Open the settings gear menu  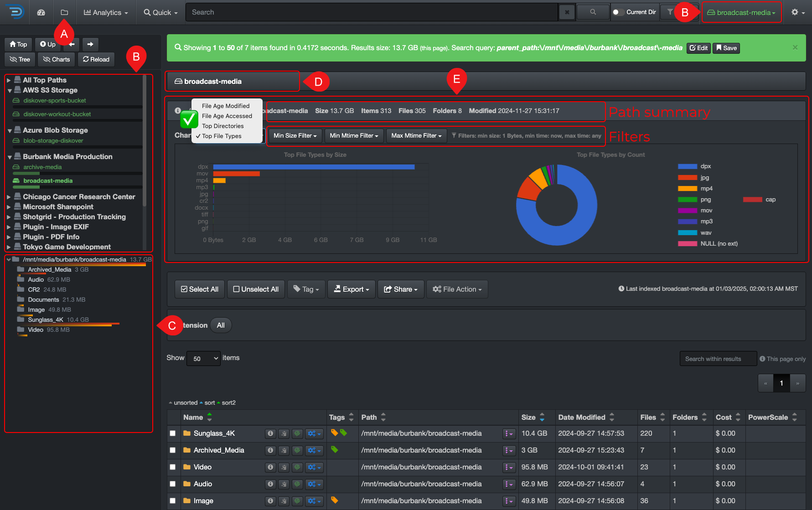tap(797, 12)
